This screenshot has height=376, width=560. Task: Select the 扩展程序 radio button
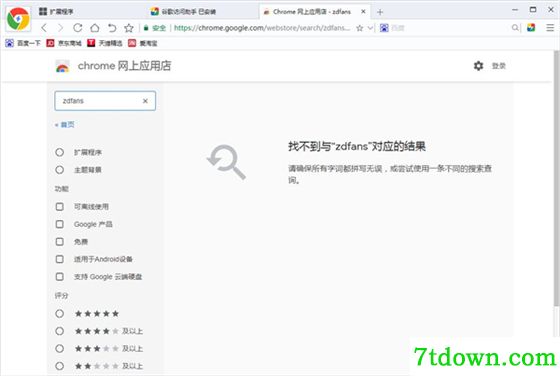pyautogui.click(x=60, y=152)
